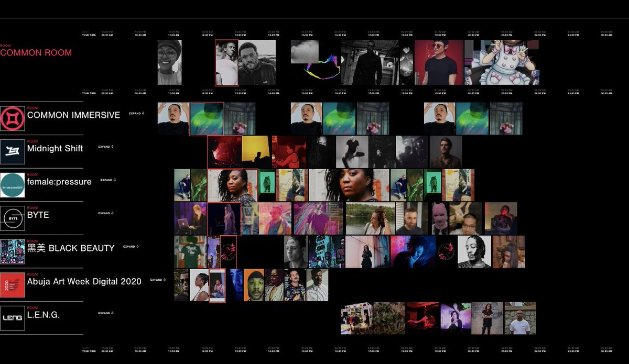Select pink balaclava mask thumbnail in BYTE
The width and height of the screenshot is (629, 364).
[x=440, y=218]
